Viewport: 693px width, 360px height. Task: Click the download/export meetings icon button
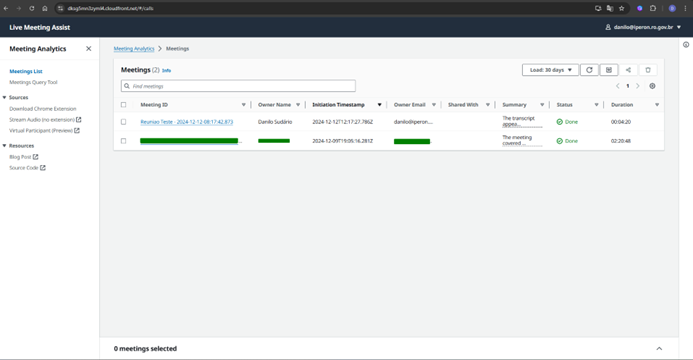coord(609,70)
